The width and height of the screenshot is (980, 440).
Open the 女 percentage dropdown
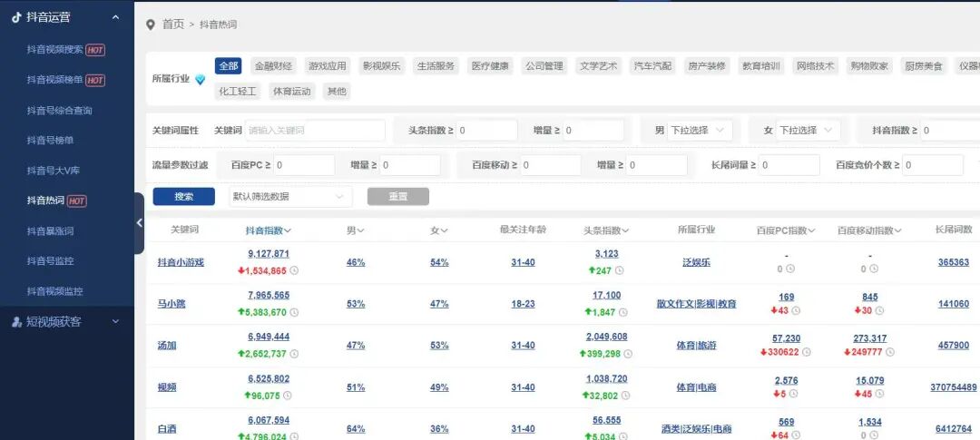click(808, 131)
